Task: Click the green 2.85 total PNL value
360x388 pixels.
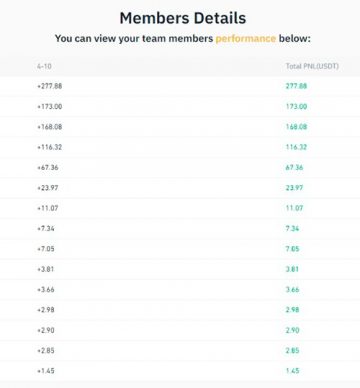Action: (292, 350)
